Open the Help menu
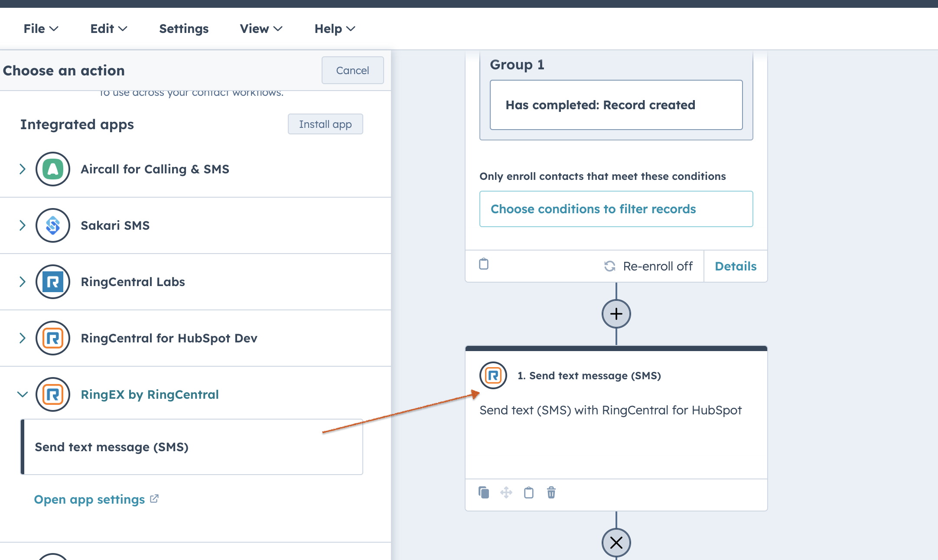938x560 pixels. pyautogui.click(x=335, y=29)
